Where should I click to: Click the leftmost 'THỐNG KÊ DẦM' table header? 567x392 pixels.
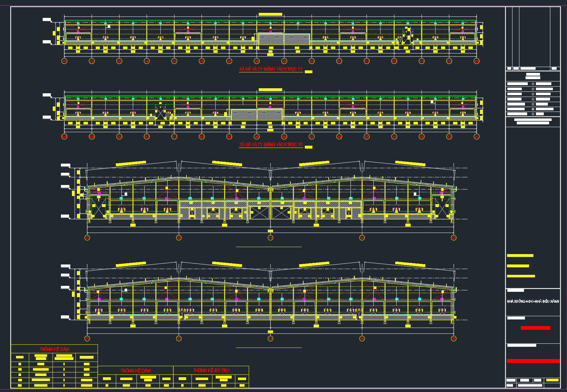click(54, 349)
